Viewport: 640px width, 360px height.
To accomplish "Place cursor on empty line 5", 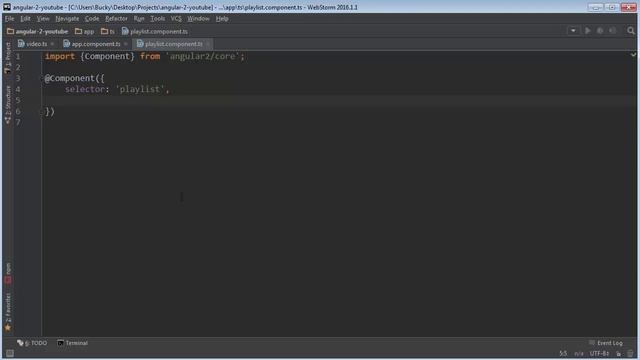I will (x=339, y=100).
